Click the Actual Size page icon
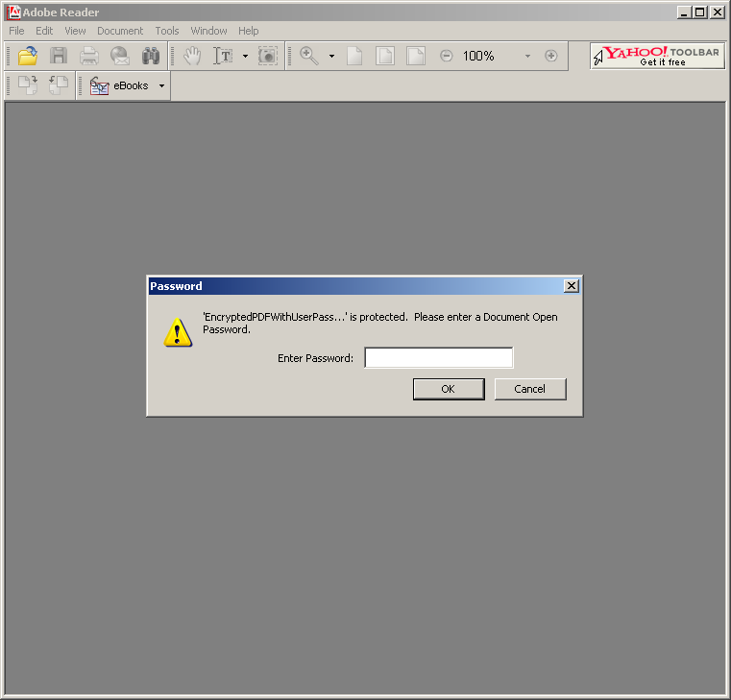 click(x=354, y=56)
